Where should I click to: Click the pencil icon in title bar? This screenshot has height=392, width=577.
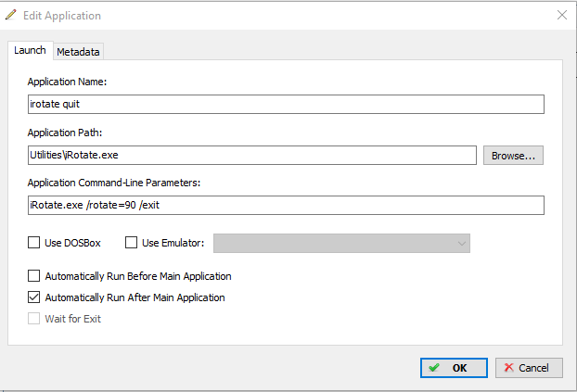(11, 15)
